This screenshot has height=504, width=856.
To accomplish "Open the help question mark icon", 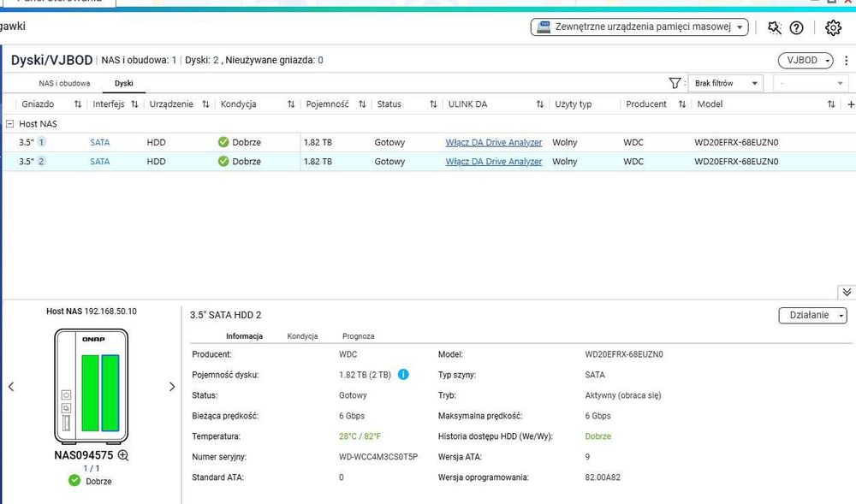I will [796, 27].
